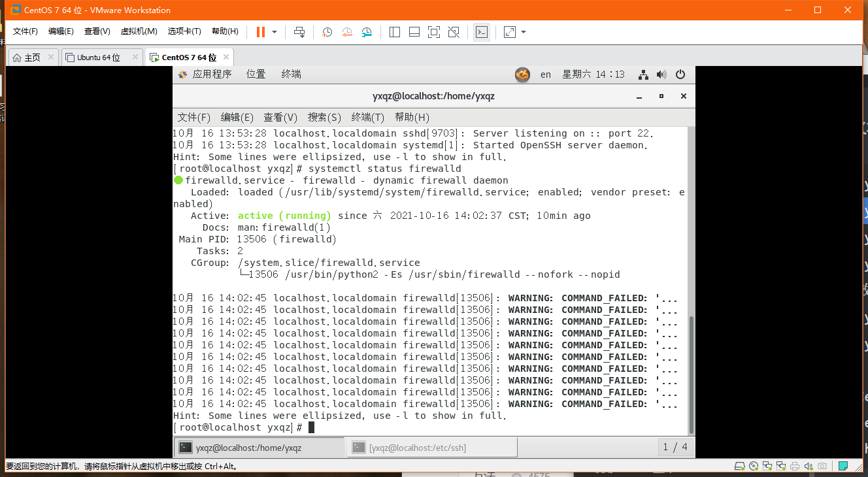Screen dimensions: 868x477
Task: Open terminal 文件(F) menu
Action: (x=194, y=118)
